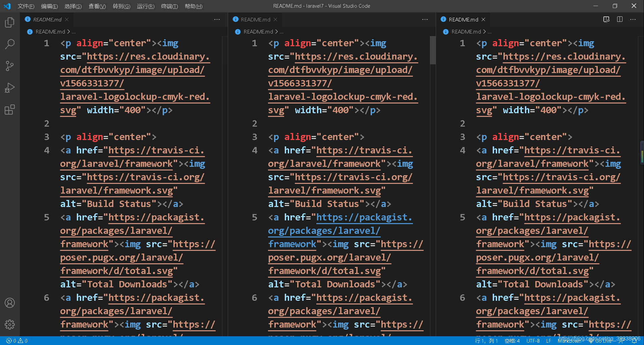The height and width of the screenshot is (345, 644).
Task: Split the editor with the split icon
Action: tap(620, 19)
